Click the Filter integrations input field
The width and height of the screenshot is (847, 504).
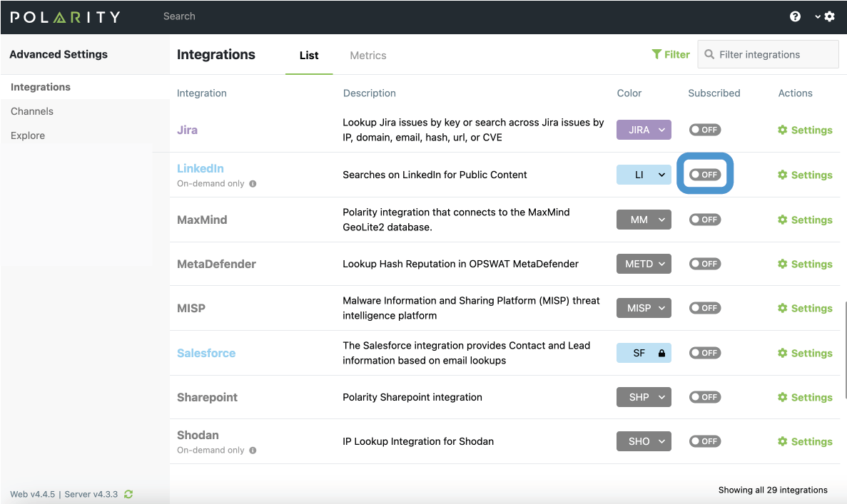click(774, 54)
